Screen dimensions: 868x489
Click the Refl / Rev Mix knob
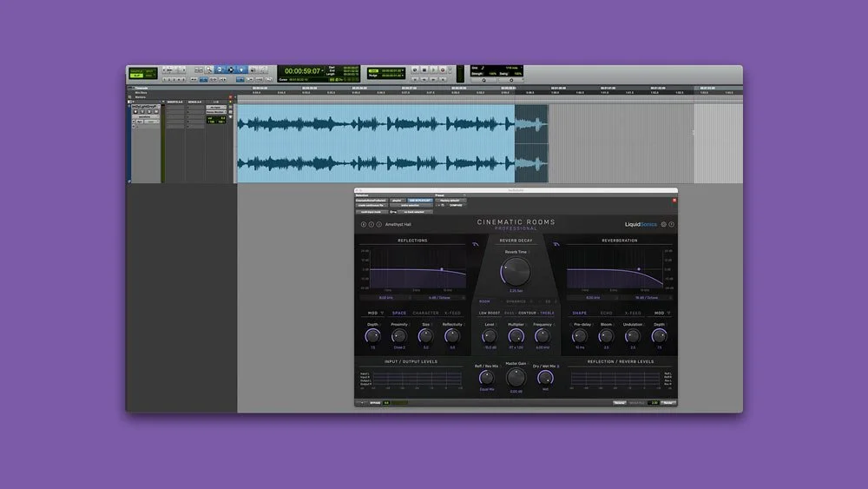pyautogui.click(x=487, y=378)
